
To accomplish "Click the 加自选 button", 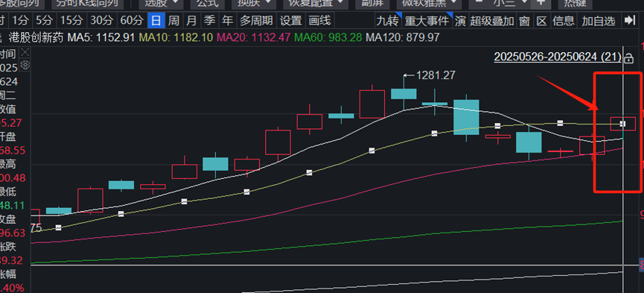I will 599,21.
